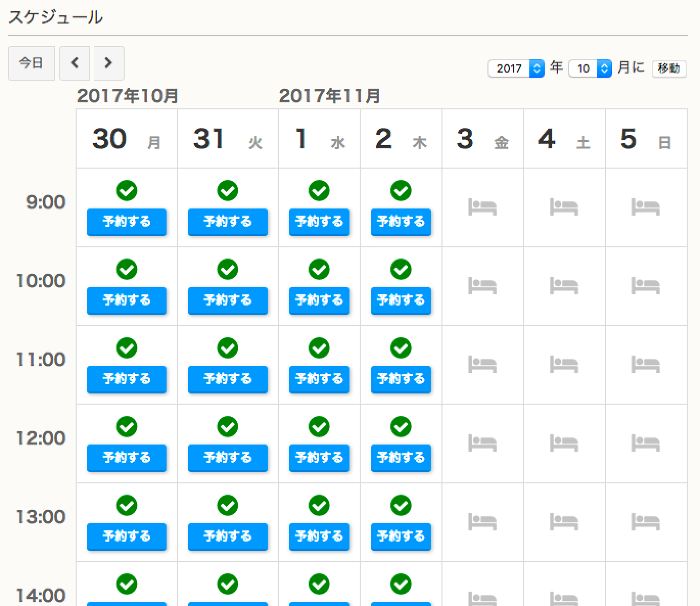Click green checkmark at 14:00 Tuesday 31
This screenshot has height=606, width=700.
tap(228, 584)
